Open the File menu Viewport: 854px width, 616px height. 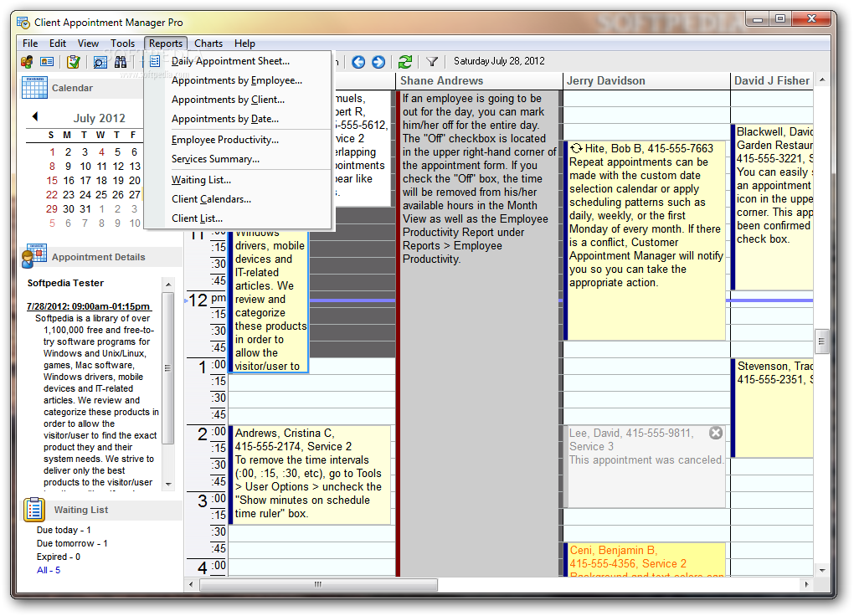pyautogui.click(x=30, y=44)
